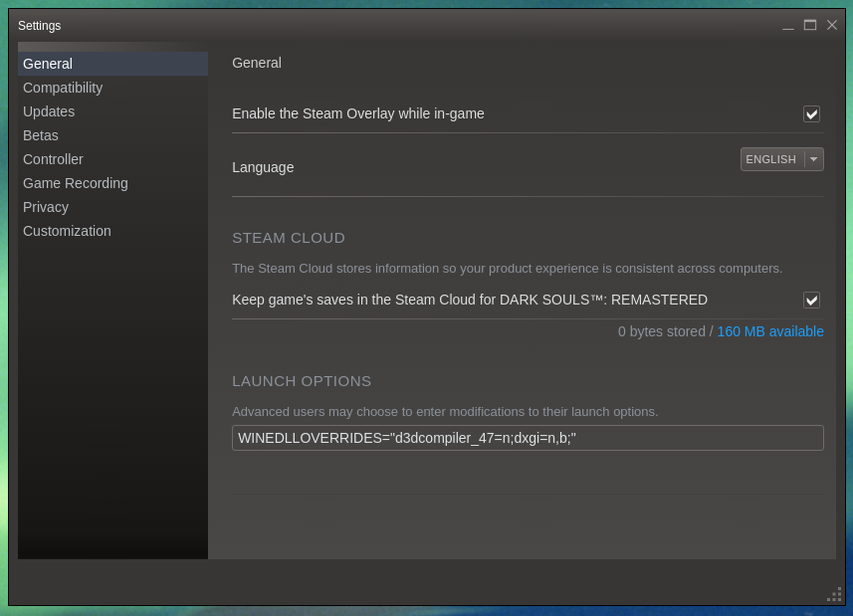The height and width of the screenshot is (616, 853).
Task: Click the Steam Cloud description sentence
Action: click(507, 269)
